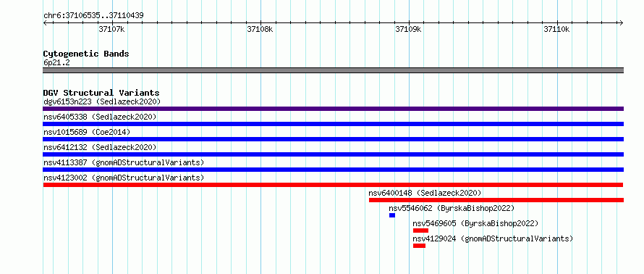Click the red nsv5469605 variant block

pos(420,231)
